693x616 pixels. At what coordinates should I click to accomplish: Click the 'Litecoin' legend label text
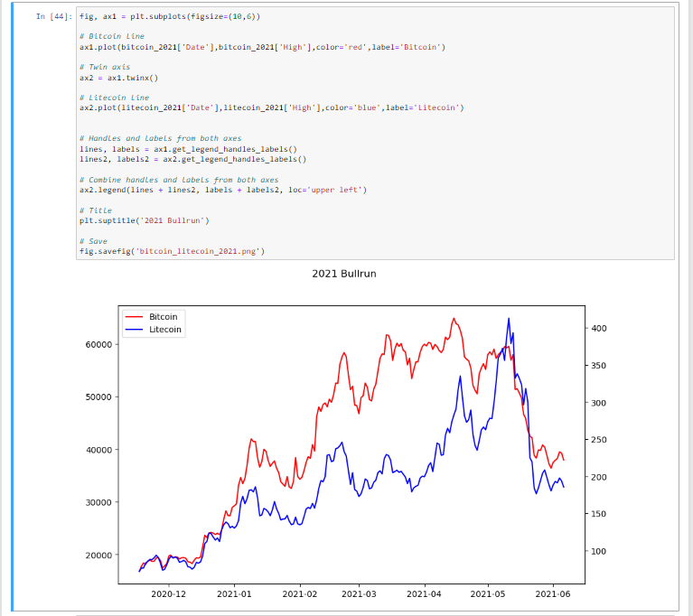click(x=165, y=330)
